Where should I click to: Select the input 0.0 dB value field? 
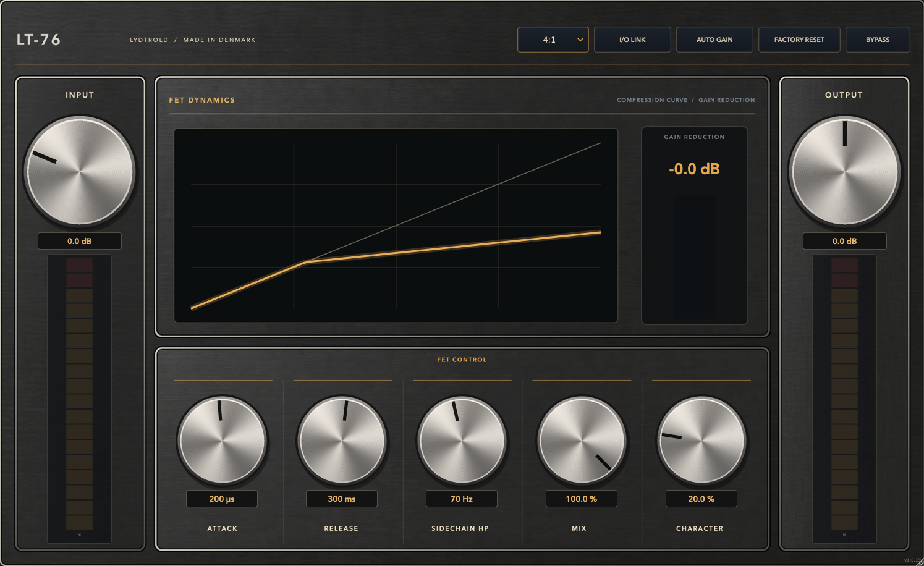tap(80, 241)
